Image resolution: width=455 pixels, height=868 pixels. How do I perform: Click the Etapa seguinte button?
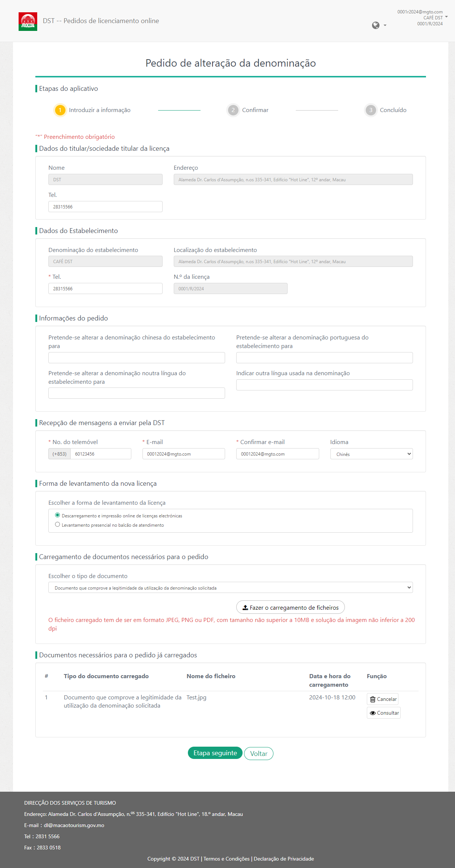[x=215, y=753]
